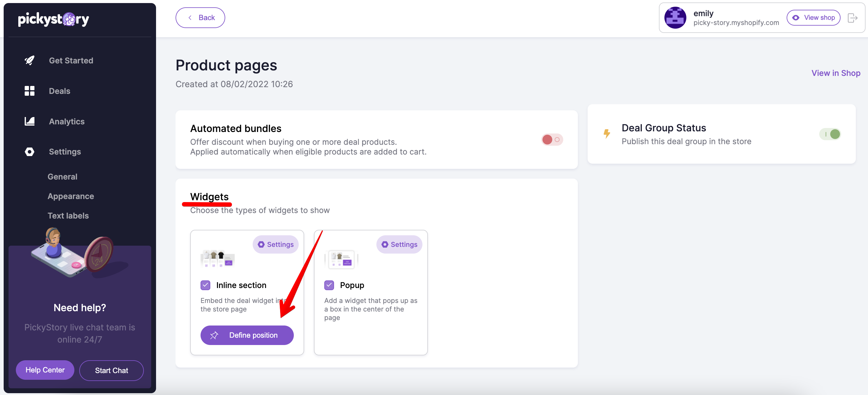Screen dimensions: 868x395
Task: Click the Inline section preview thumbnail
Action: point(217,258)
